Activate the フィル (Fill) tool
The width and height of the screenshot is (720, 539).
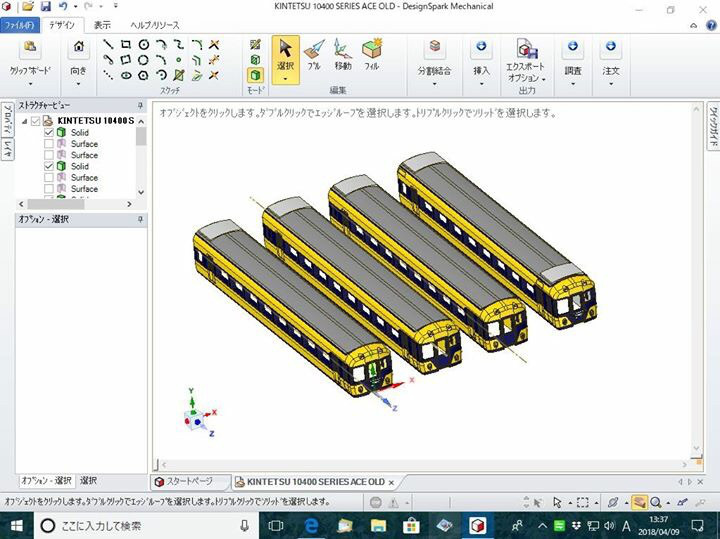point(371,54)
